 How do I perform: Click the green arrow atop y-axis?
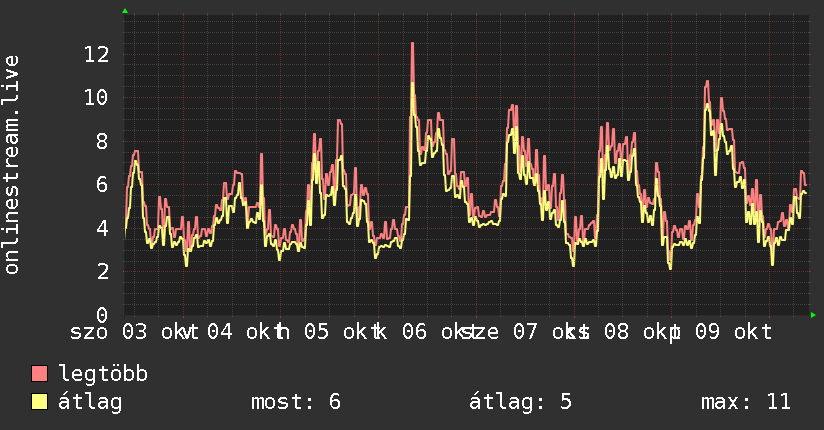click(x=125, y=11)
